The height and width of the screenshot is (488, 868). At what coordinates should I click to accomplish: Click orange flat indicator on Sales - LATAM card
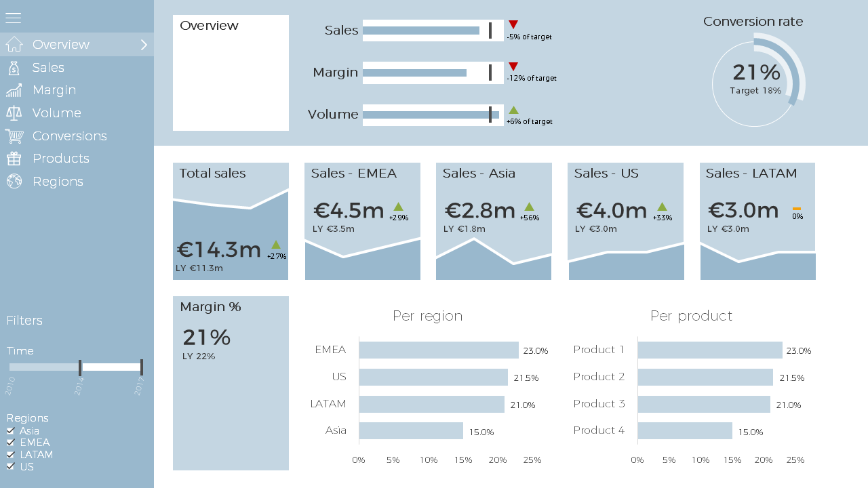coord(797,208)
